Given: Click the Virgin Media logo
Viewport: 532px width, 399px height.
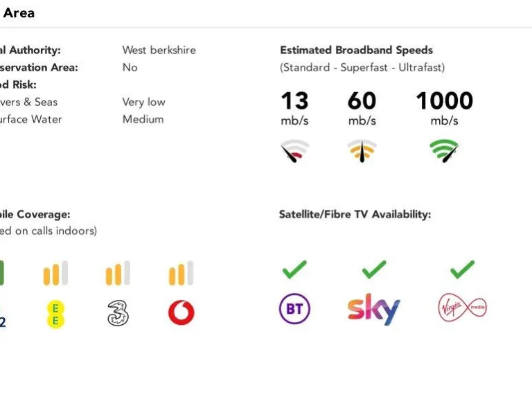Looking at the screenshot, I should 462,308.
